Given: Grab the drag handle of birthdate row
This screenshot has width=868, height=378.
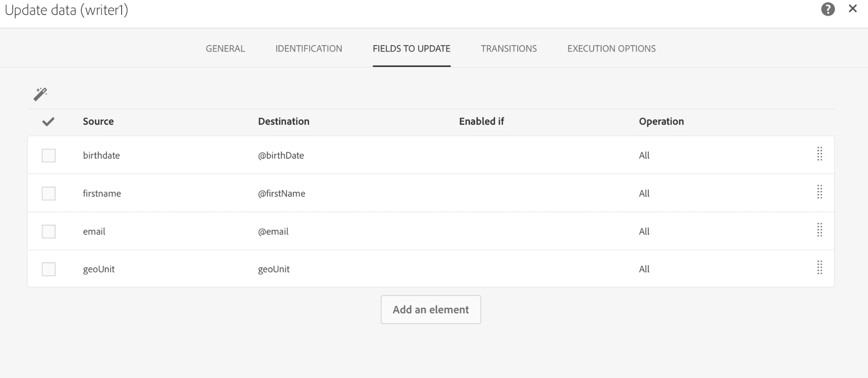Looking at the screenshot, I should 819,154.
